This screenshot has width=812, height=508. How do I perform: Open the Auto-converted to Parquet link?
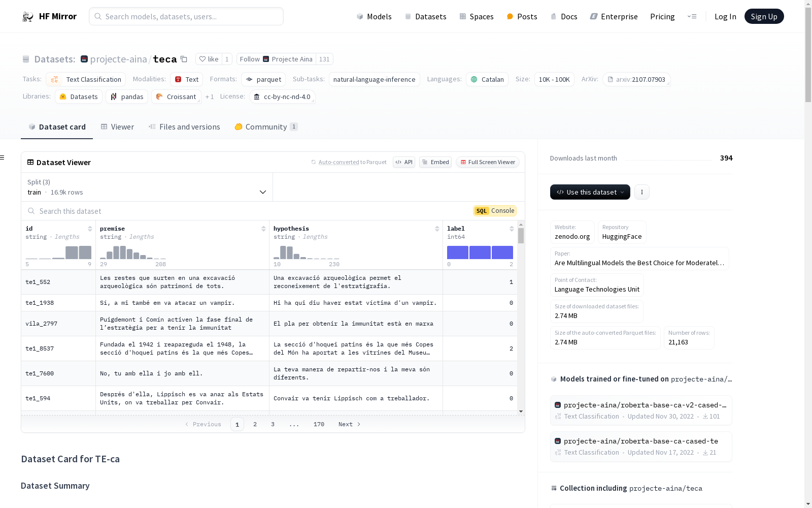[x=353, y=162]
